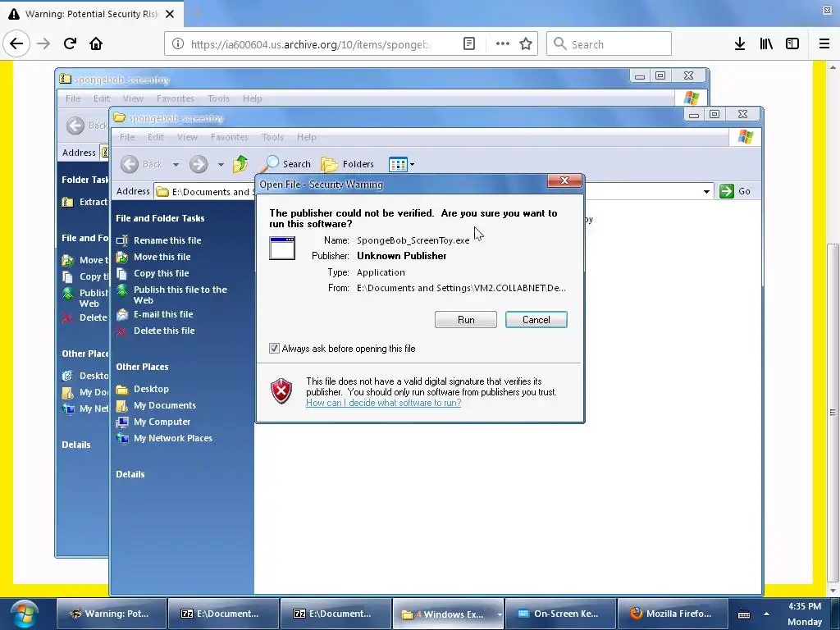Toggle Folders pane in Explorer toolbar
Viewport: 840px width, 630px height.
(x=347, y=164)
